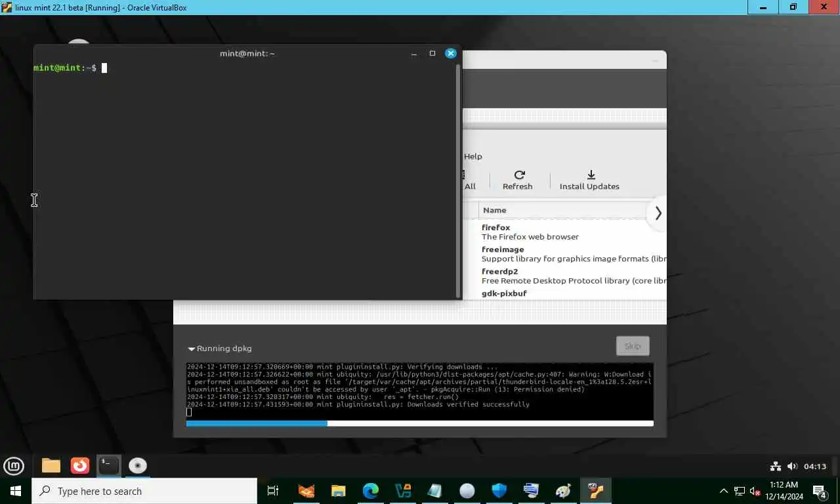
Task: Show hidden Windows tray icons chevron
Action: 724,491
